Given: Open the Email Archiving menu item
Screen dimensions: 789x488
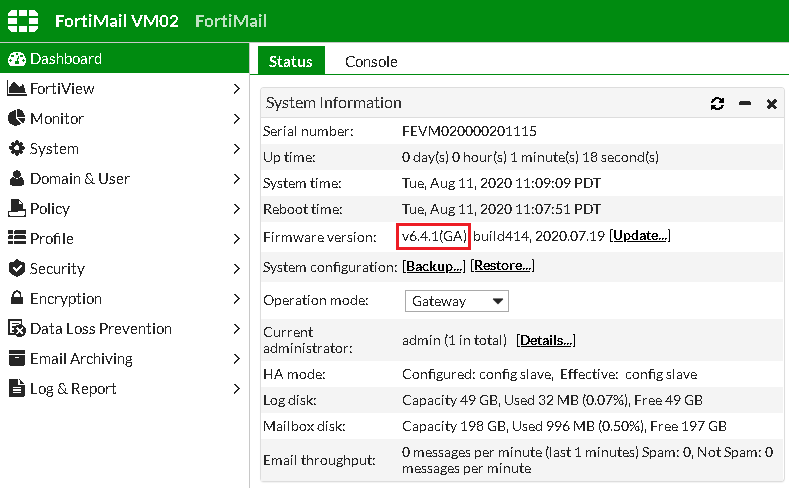Looking at the screenshot, I should tap(124, 359).
